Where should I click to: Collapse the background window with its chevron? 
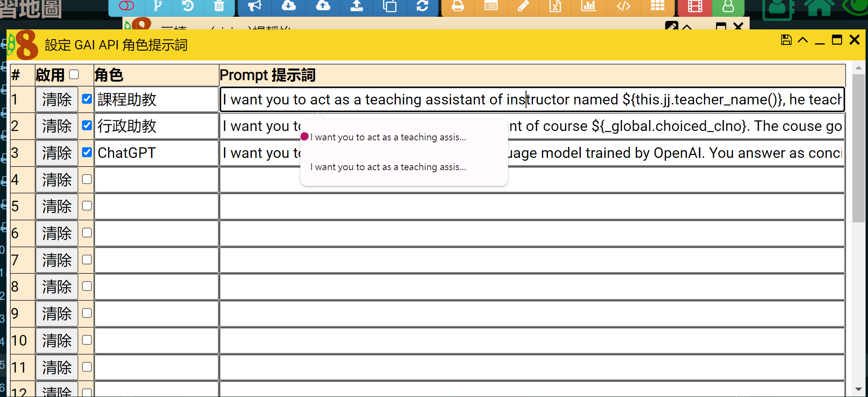pos(687,27)
